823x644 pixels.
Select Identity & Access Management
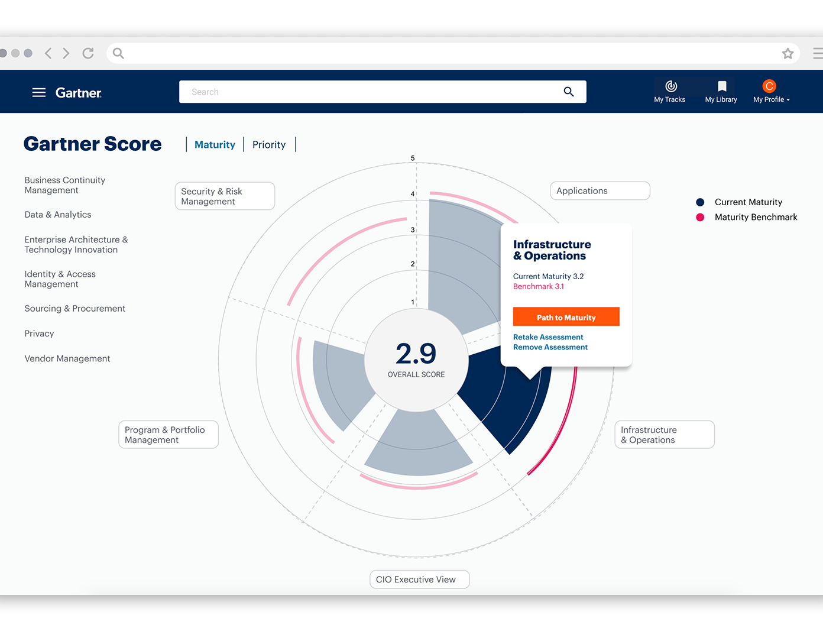click(60, 279)
